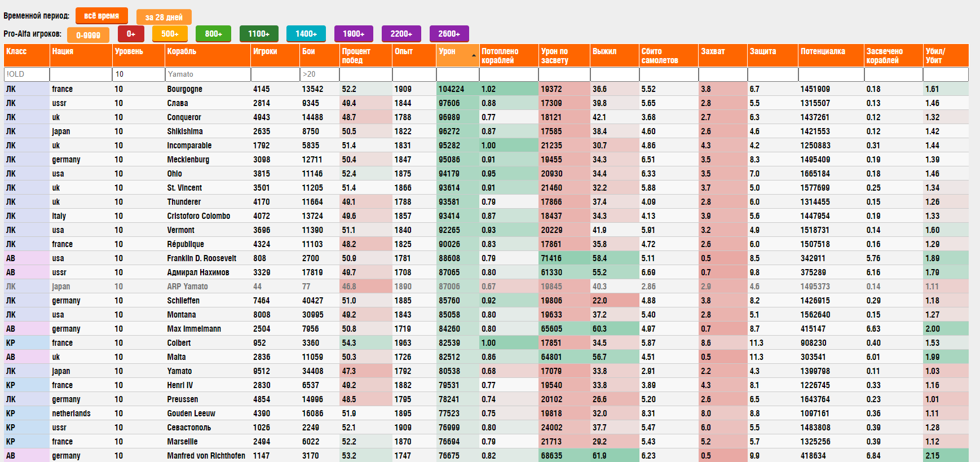The height and width of the screenshot is (462, 980).
Task: Click the Manfred von Richthofen ship name
Action: point(206,456)
